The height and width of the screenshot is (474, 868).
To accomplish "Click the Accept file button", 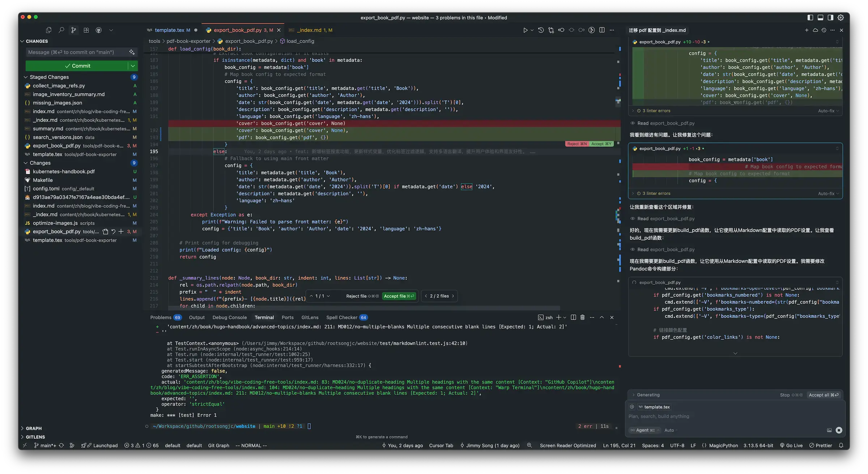I will click(399, 296).
